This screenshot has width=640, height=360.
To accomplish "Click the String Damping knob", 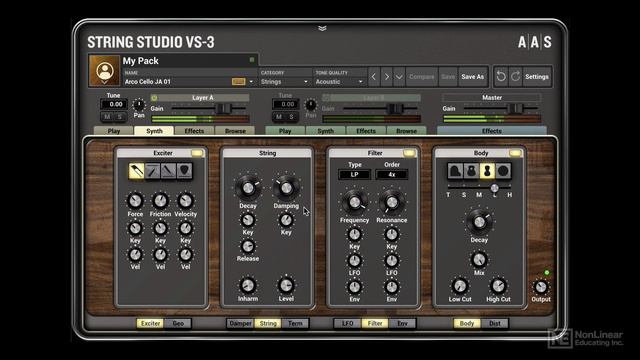I will pyautogui.click(x=286, y=188).
